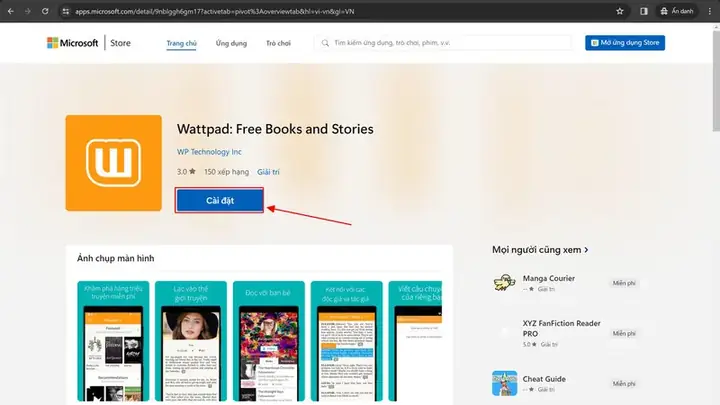Click the Giải trí category link

click(268, 172)
